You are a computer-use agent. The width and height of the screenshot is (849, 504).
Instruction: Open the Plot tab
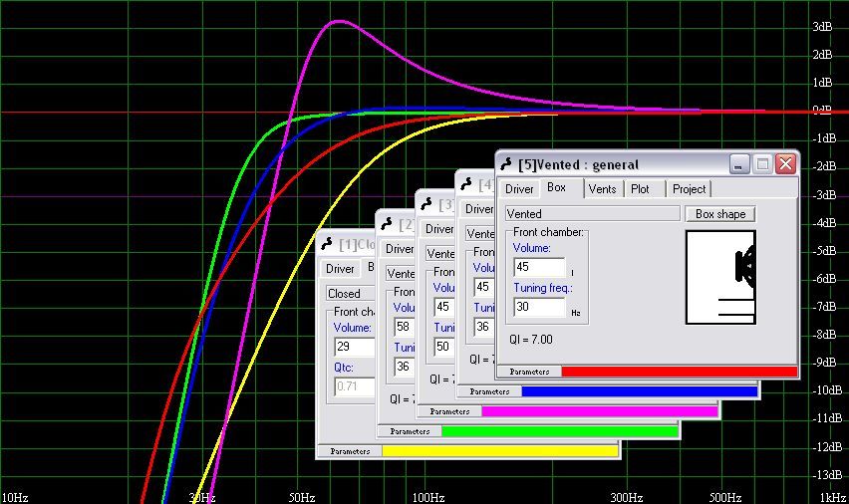(640, 189)
